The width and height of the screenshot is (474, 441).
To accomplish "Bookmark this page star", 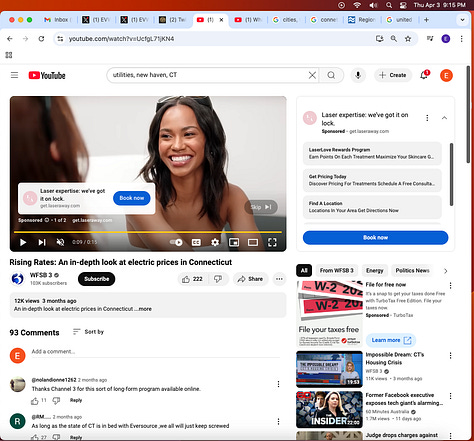I will click(x=408, y=39).
